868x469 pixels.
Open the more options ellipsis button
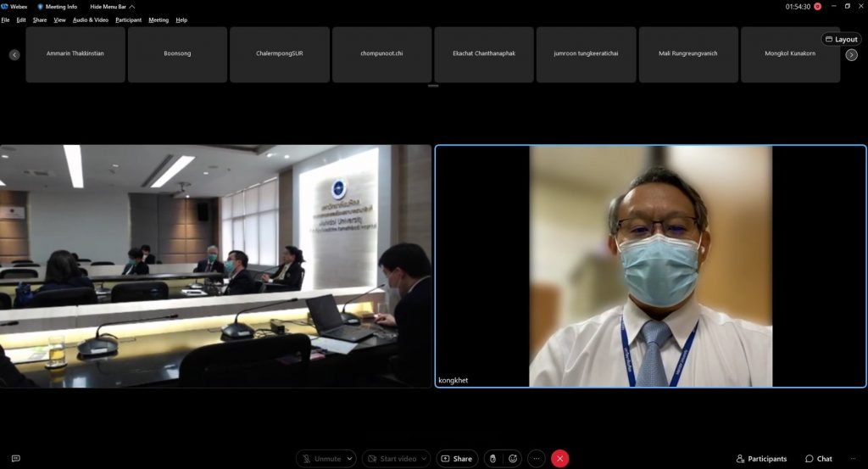[536, 459]
